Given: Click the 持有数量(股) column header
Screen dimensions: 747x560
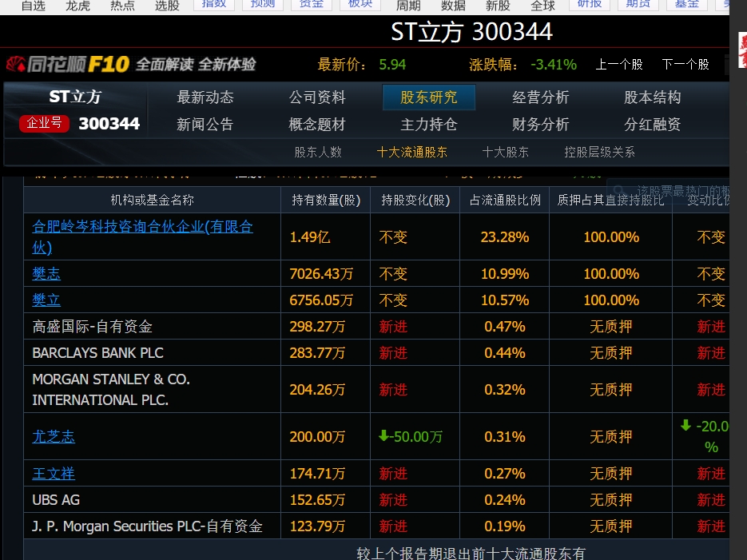Looking at the screenshot, I should 326,200.
